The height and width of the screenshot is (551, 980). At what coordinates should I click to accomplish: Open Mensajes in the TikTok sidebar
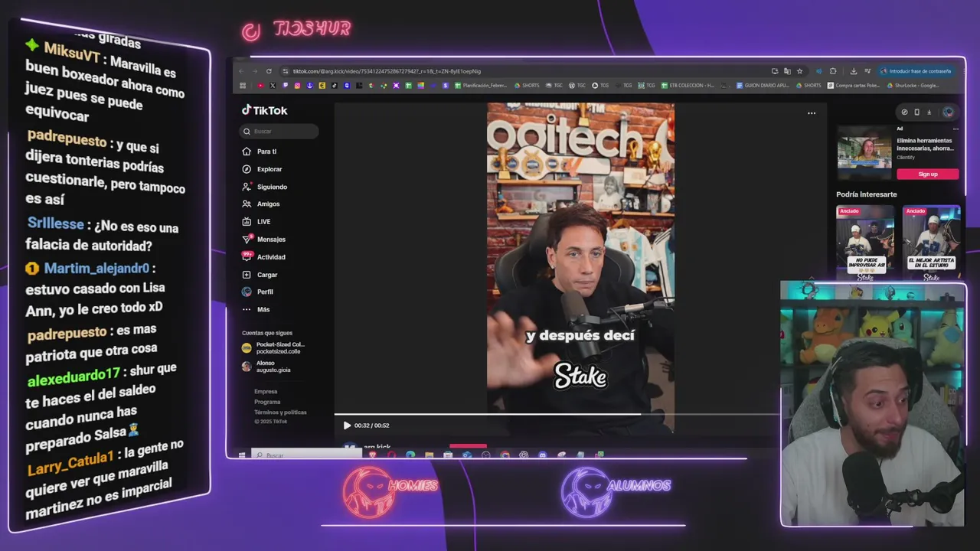(263, 240)
